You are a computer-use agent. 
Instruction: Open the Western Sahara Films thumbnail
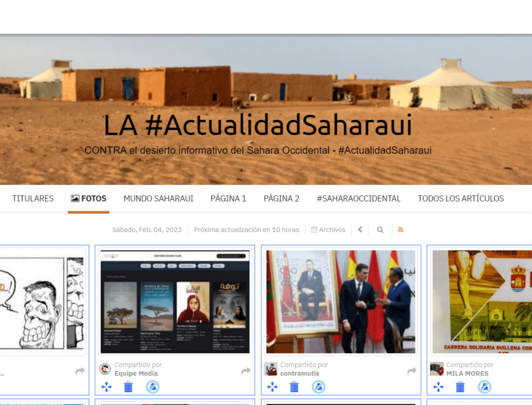[x=175, y=299]
